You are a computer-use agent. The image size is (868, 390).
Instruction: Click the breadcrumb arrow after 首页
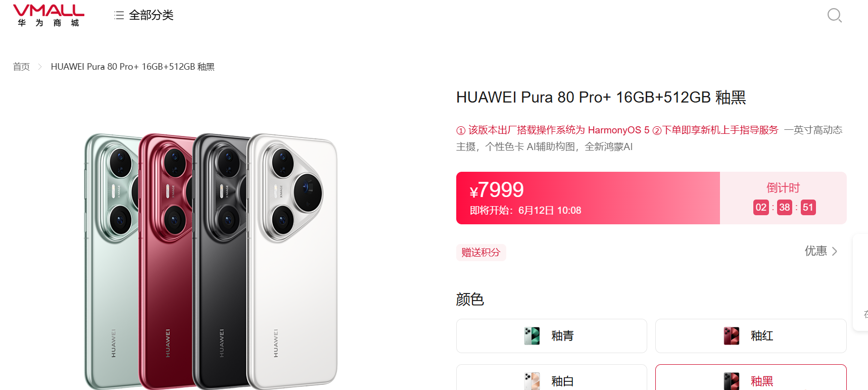(40, 67)
